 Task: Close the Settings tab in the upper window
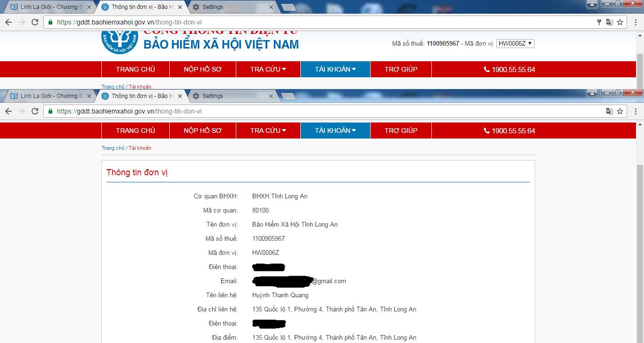[x=271, y=7]
